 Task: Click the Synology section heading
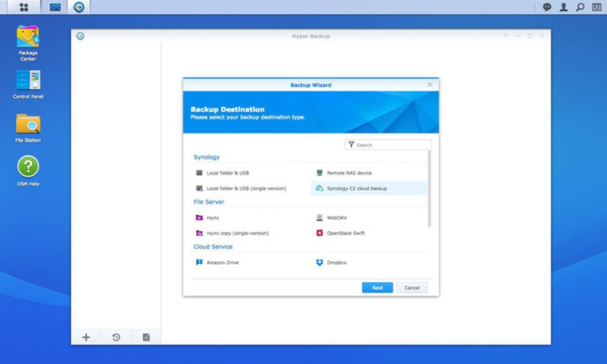207,157
